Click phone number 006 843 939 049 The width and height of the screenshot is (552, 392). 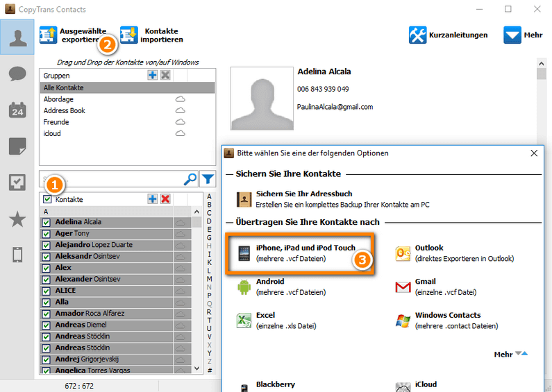pos(323,89)
